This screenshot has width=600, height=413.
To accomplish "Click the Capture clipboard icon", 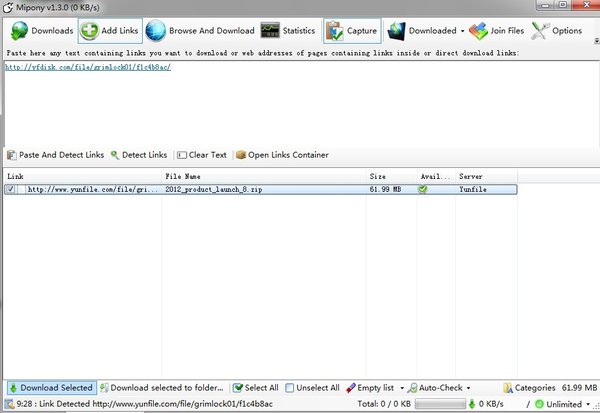I will (x=334, y=31).
